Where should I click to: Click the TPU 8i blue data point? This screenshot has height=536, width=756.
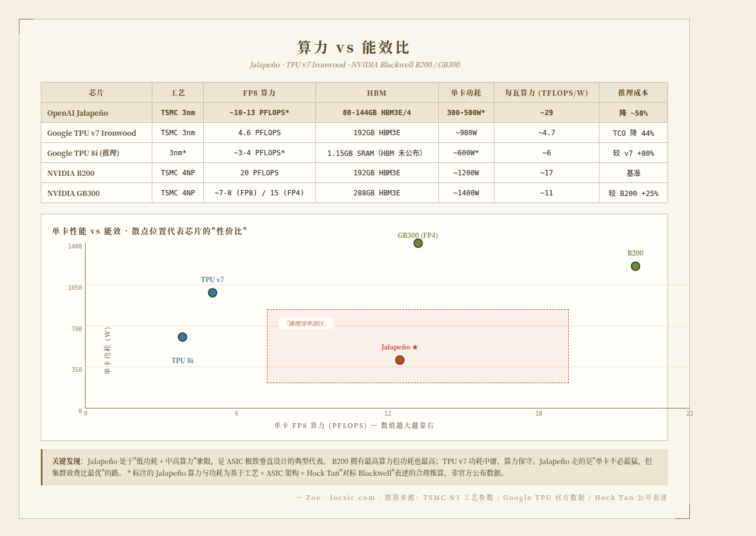click(x=183, y=337)
